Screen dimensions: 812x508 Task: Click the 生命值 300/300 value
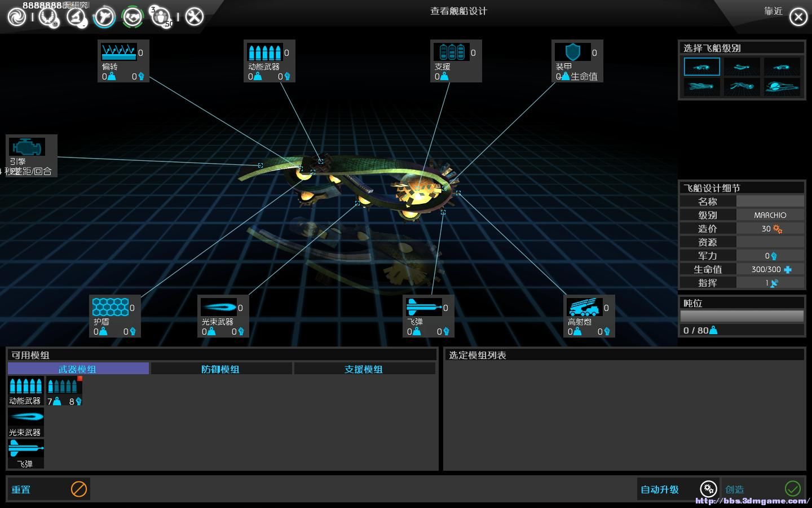770,269
